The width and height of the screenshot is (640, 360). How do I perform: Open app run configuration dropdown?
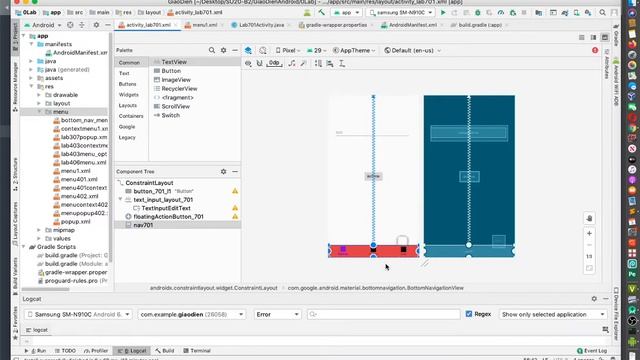[346, 13]
